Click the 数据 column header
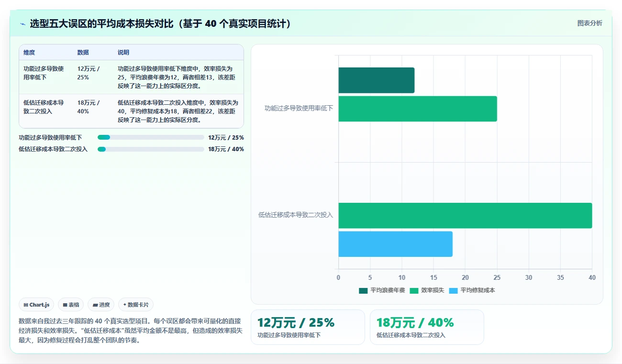The height and width of the screenshot is (364, 622). point(83,53)
